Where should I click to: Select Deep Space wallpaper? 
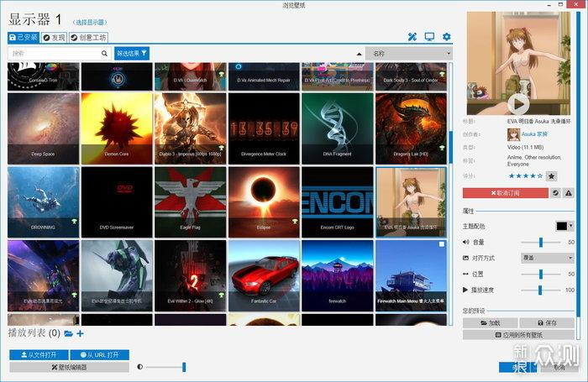43,128
